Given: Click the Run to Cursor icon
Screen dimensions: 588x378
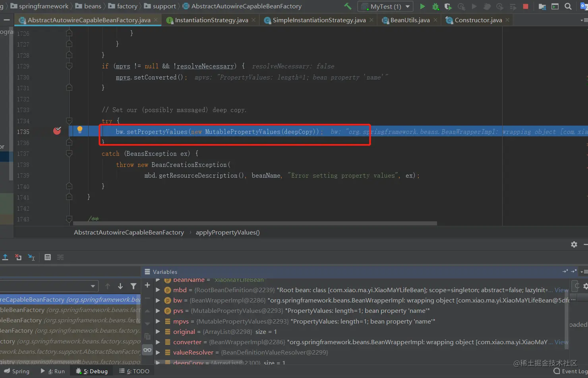Looking at the screenshot, I should pos(31,257).
